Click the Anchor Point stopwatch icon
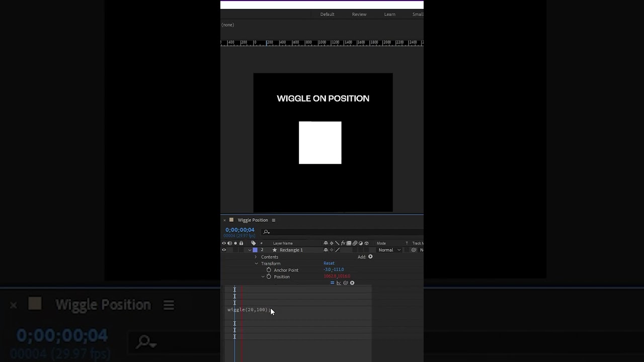Viewport: 644px width, 362px height. [x=269, y=270]
